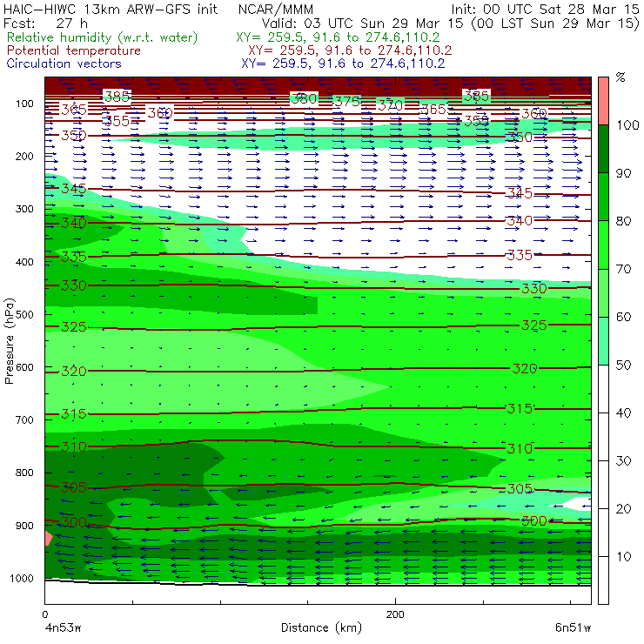The image size is (644, 644).
Task: Click the '10' colorbar value label
Action: pos(623,557)
